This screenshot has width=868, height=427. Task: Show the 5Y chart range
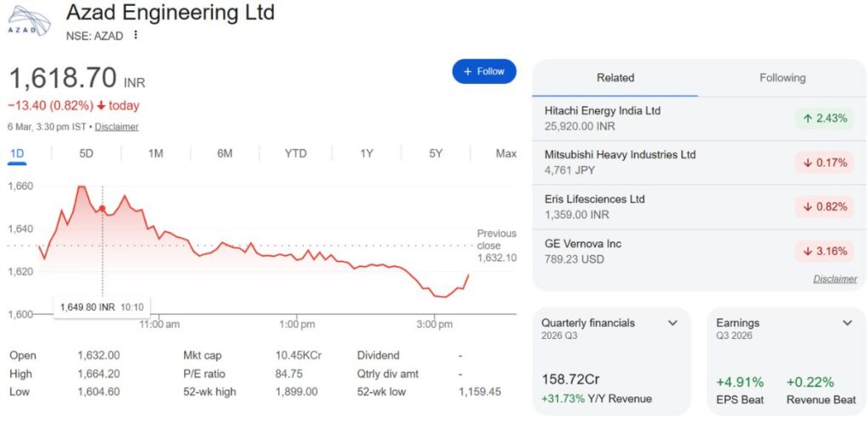point(436,153)
